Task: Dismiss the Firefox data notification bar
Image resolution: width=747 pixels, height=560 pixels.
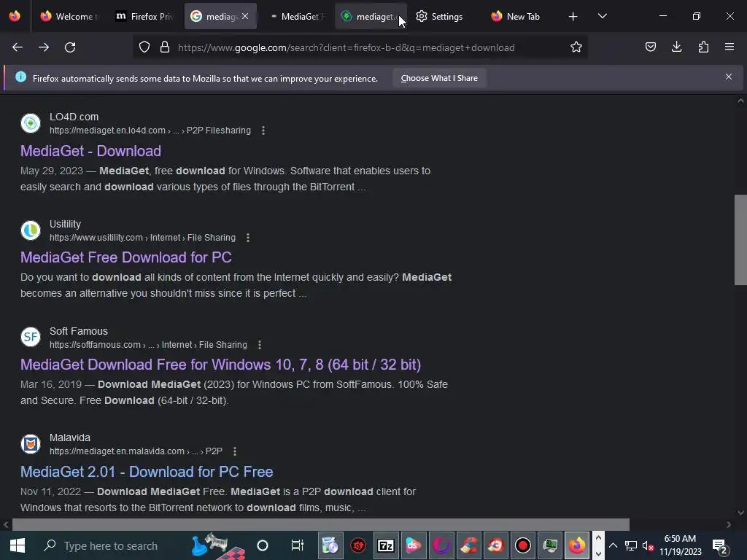Action: click(729, 77)
